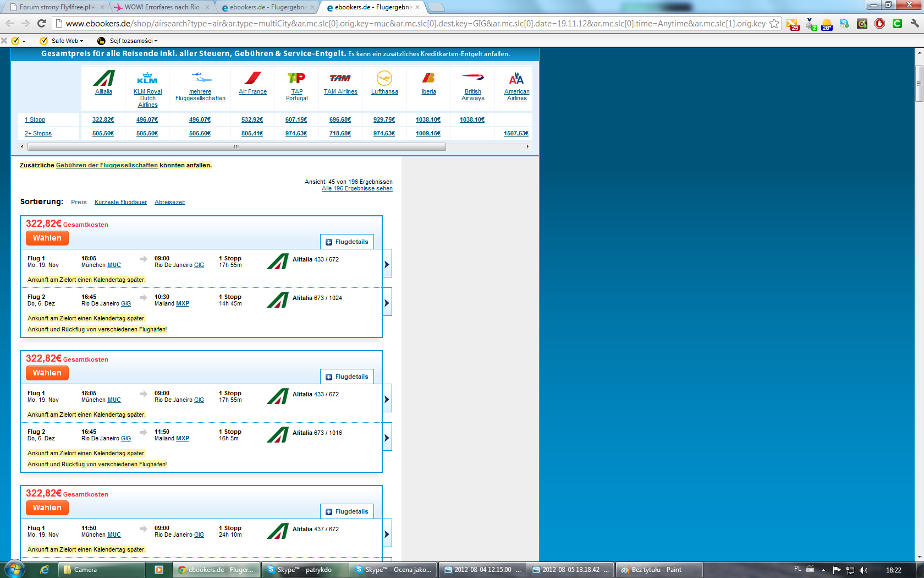The height and width of the screenshot is (578, 924).
Task: Click the KLM Royal Dutch Airlines logo
Action: pos(147,78)
